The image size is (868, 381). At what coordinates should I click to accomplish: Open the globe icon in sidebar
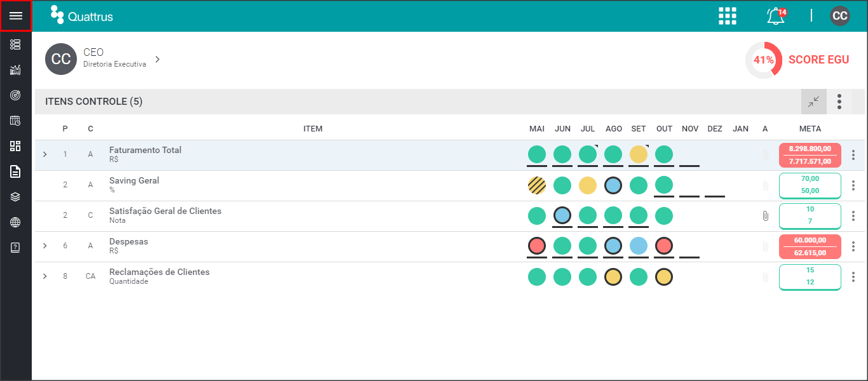coord(16,222)
